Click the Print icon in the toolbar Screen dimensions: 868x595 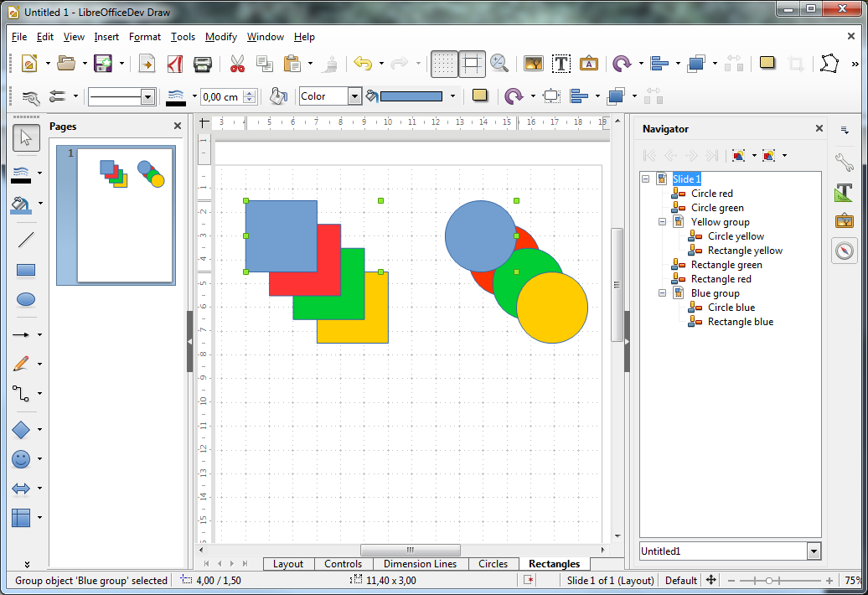pos(203,64)
